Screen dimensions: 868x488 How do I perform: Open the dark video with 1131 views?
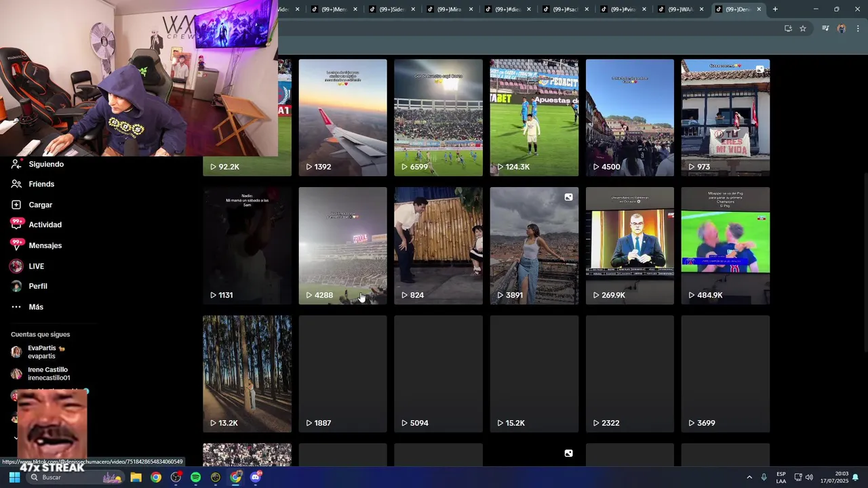(x=247, y=245)
